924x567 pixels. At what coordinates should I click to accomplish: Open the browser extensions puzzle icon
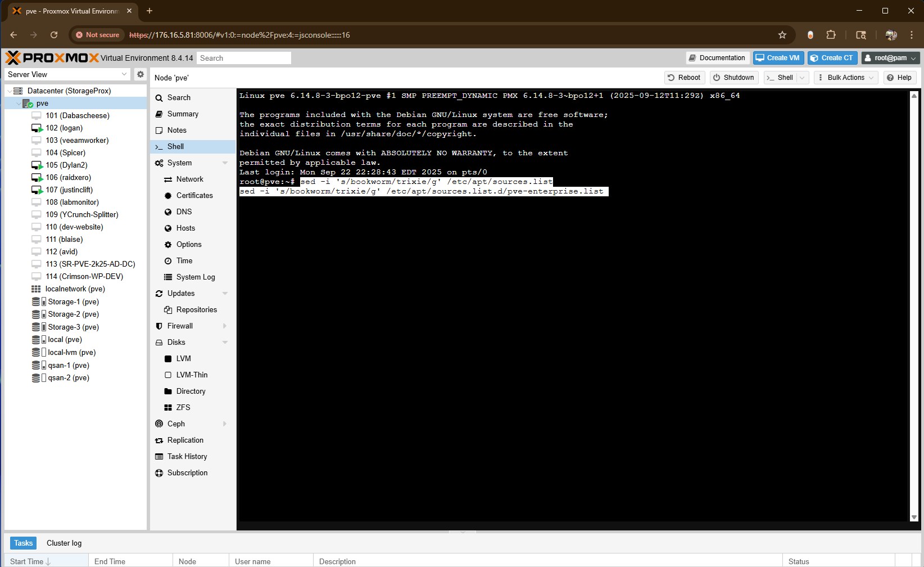(831, 35)
